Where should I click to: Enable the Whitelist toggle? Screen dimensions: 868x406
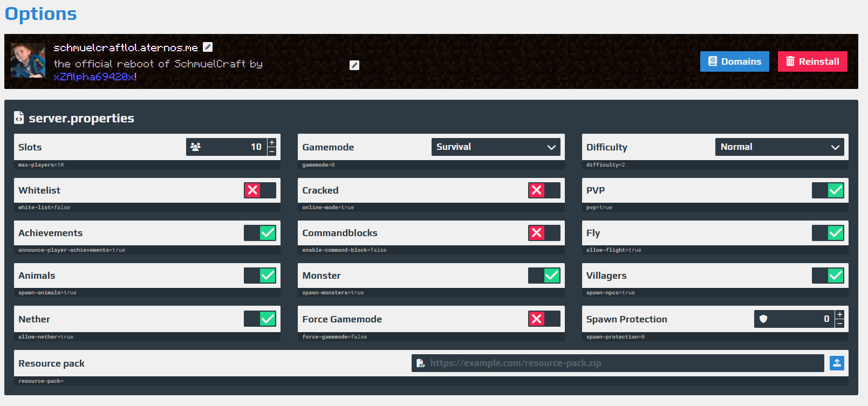tap(259, 190)
